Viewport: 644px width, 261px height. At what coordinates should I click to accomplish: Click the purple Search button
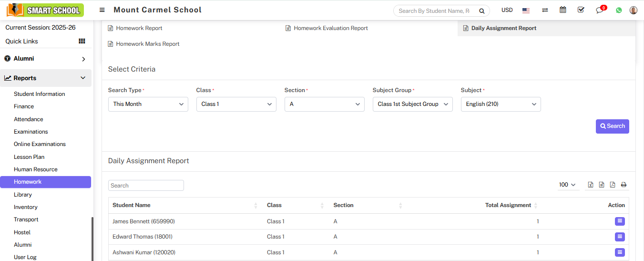612,126
